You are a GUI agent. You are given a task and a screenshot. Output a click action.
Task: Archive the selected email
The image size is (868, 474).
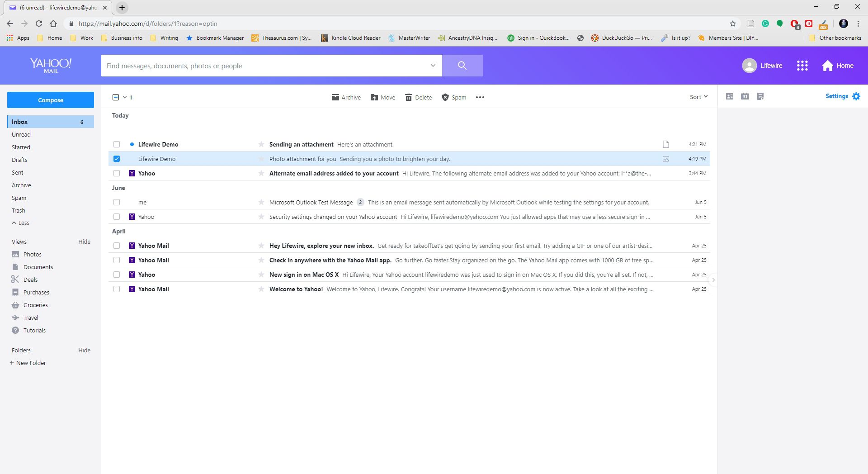(x=346, y=97)
